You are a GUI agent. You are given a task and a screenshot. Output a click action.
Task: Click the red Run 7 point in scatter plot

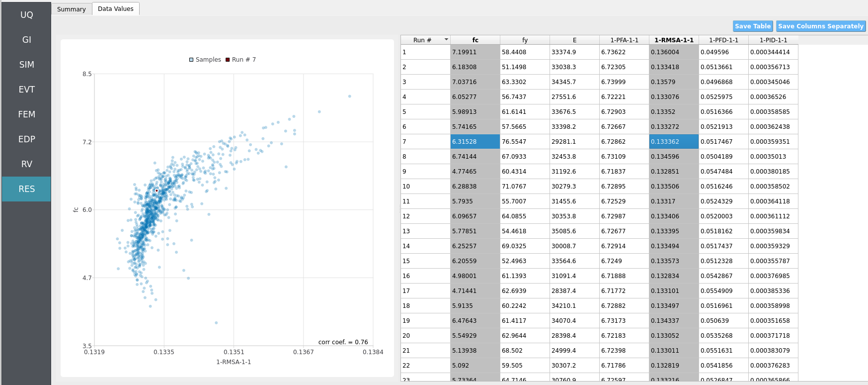[x=157, y=191]
